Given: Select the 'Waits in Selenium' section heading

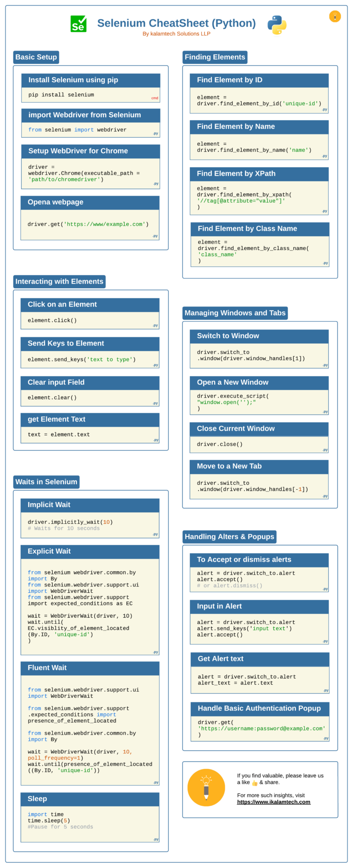Looking at the screenshot, I should pyautogui.click(x=46, y=482).
